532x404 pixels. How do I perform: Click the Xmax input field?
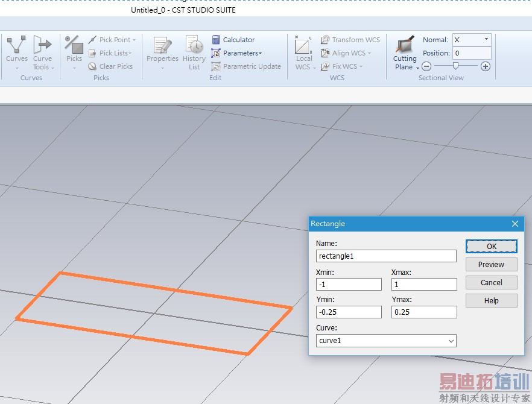pos(424,284)
